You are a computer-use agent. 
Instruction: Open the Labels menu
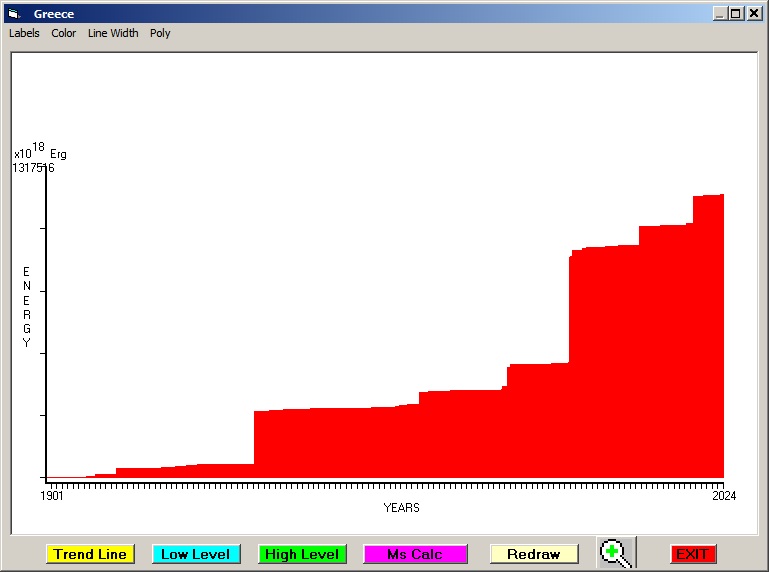pos(24,33)
